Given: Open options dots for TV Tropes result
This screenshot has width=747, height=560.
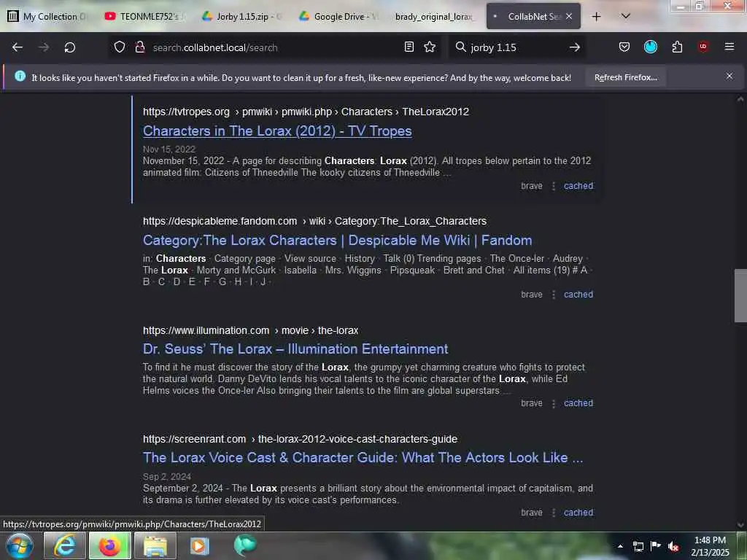Looking at the screenshot, I should coord(553,186).
